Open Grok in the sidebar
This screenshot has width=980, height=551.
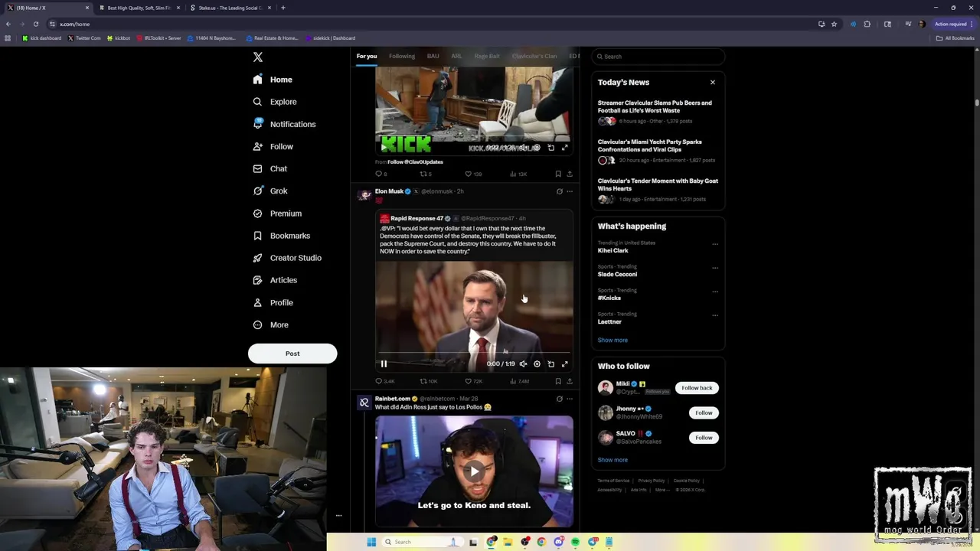pos(270,191)
